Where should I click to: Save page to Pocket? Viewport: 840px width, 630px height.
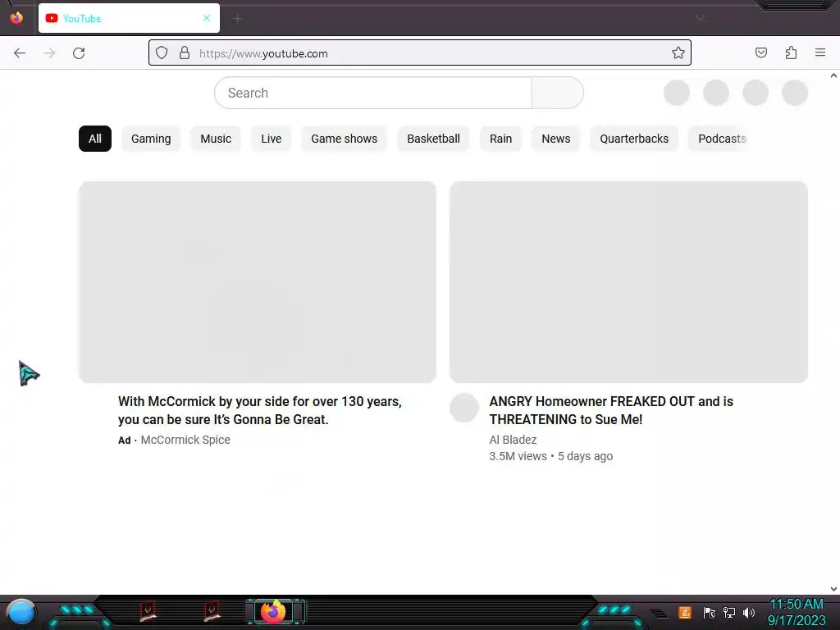761,52
